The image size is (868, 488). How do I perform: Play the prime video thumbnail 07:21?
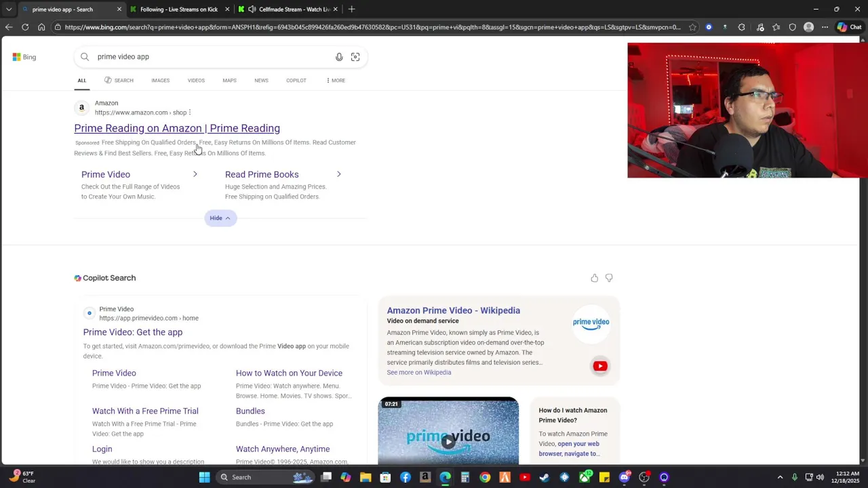[x=448, y=432]
